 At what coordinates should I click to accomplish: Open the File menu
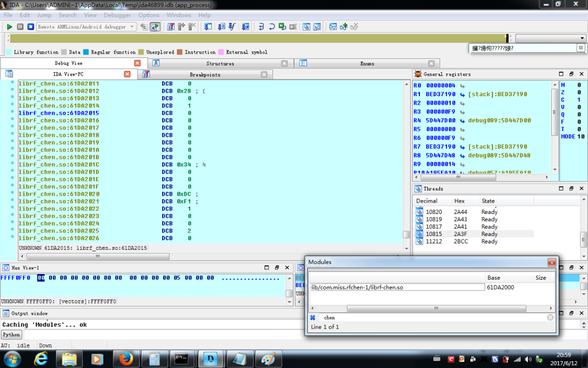click(8, 15)
